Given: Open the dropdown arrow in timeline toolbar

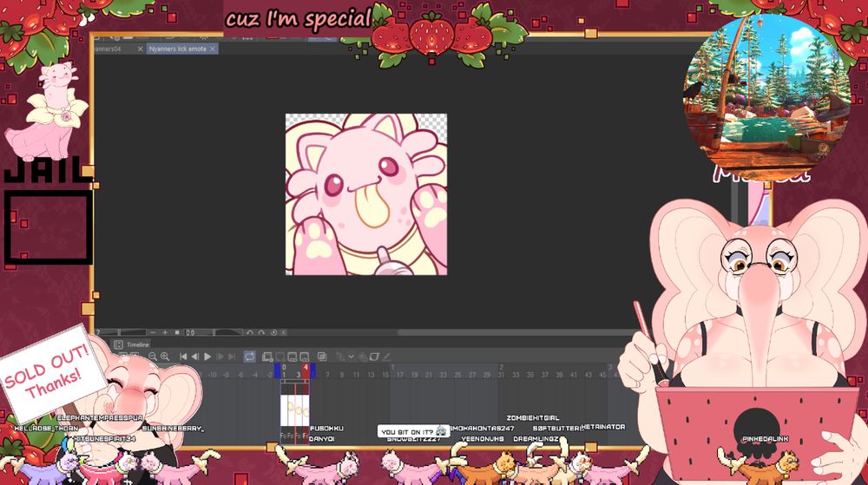Looking at the screenshot, I should [x=351, y=357].
